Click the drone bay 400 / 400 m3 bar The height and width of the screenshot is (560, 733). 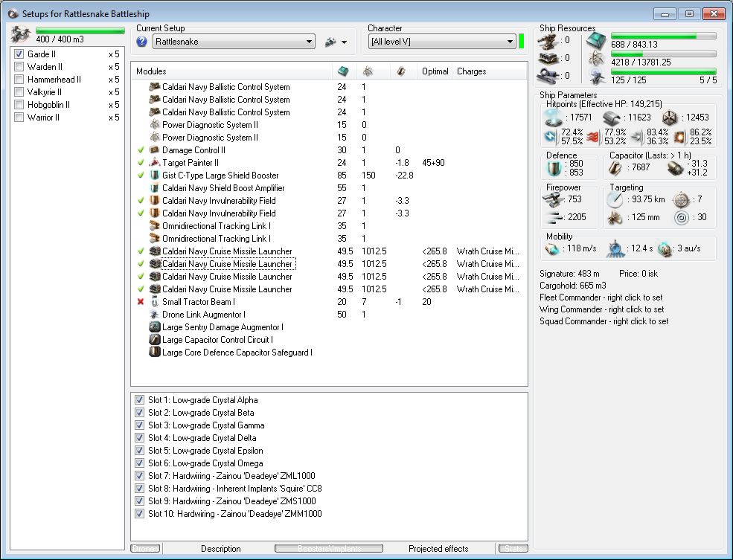[80, 30]
